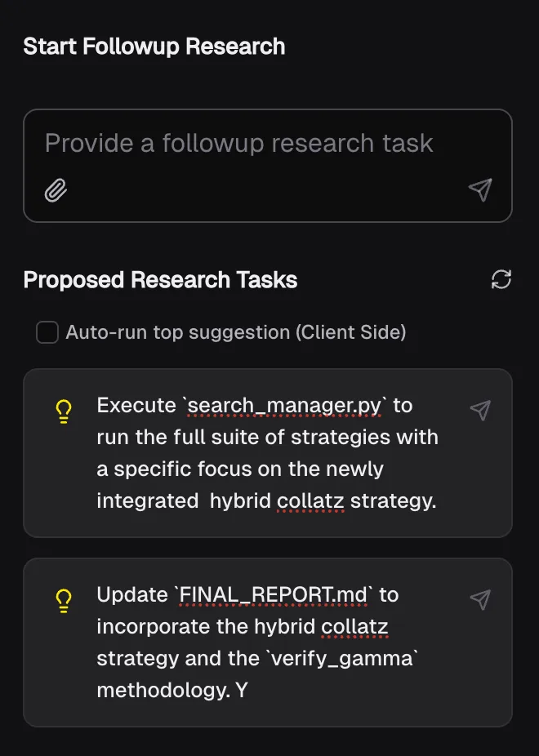The width and height of the screenshot is (539, 756).
Task: Toggle the Auto-run top suggestion checkbox
Action: (47, 332)
